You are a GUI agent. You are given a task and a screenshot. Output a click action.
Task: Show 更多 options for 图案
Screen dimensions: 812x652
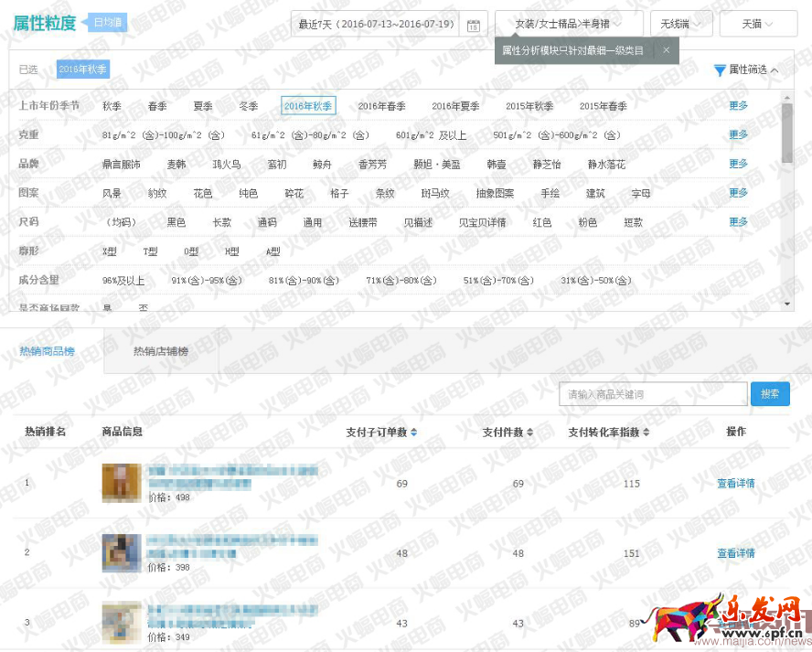(x=739, y=193)
